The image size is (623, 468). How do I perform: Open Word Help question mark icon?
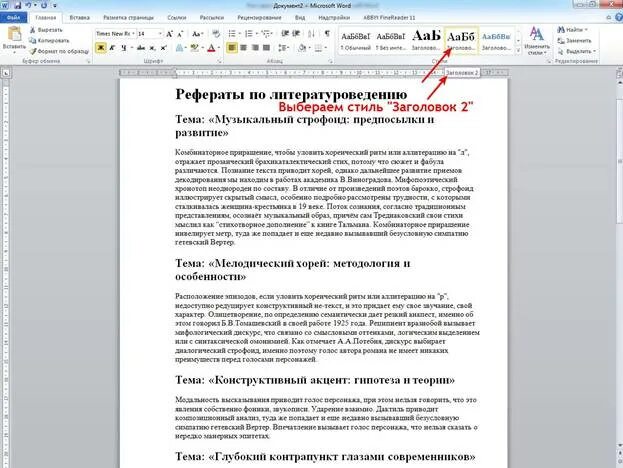pyautogui.click(x=619, y=17)
